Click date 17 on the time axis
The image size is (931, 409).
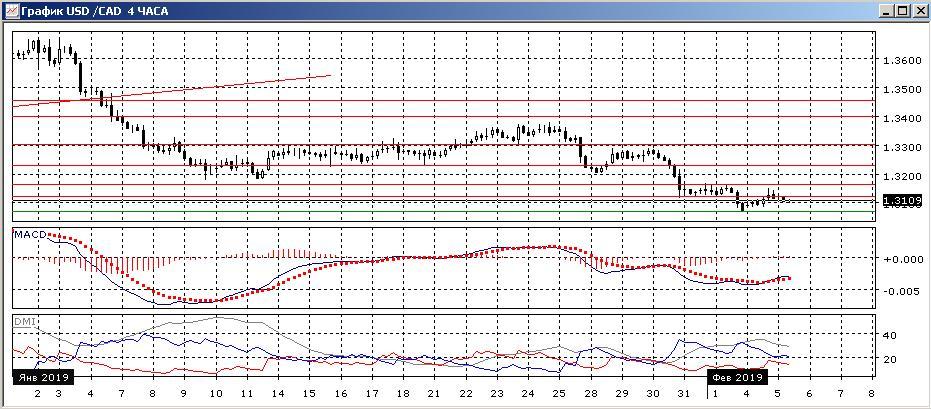(371, 394)
